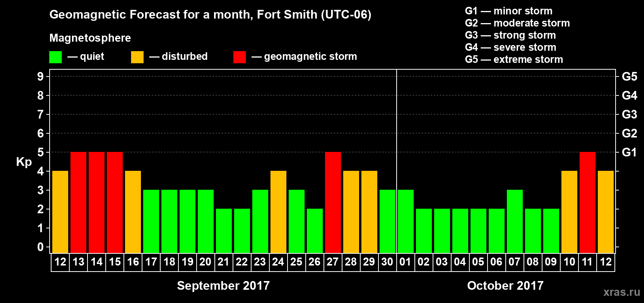
Task: Click the green bar for September 19
Action: point(188,222)
